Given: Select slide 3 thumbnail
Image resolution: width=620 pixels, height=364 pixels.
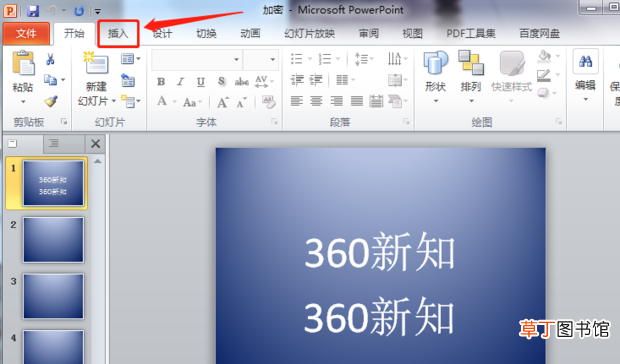Looking at the screenshot, I should point(53,296).
